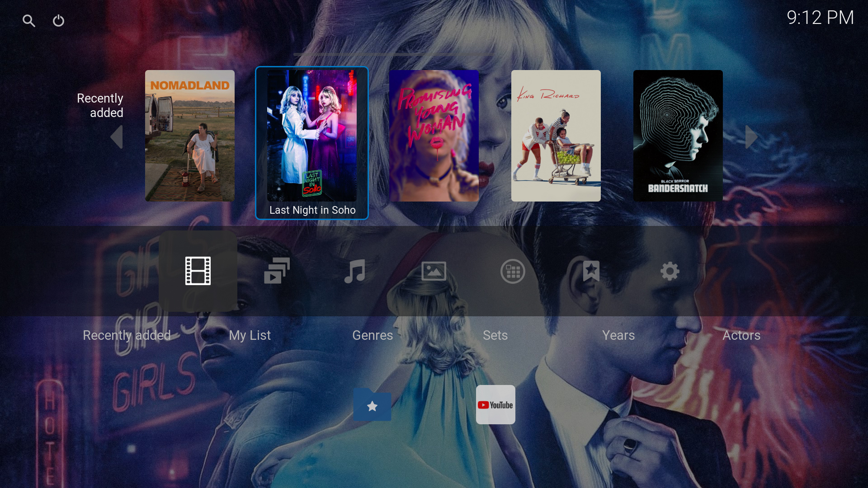Open the Genres submenu item
868x488 pixels.
[x=373, y=335]
